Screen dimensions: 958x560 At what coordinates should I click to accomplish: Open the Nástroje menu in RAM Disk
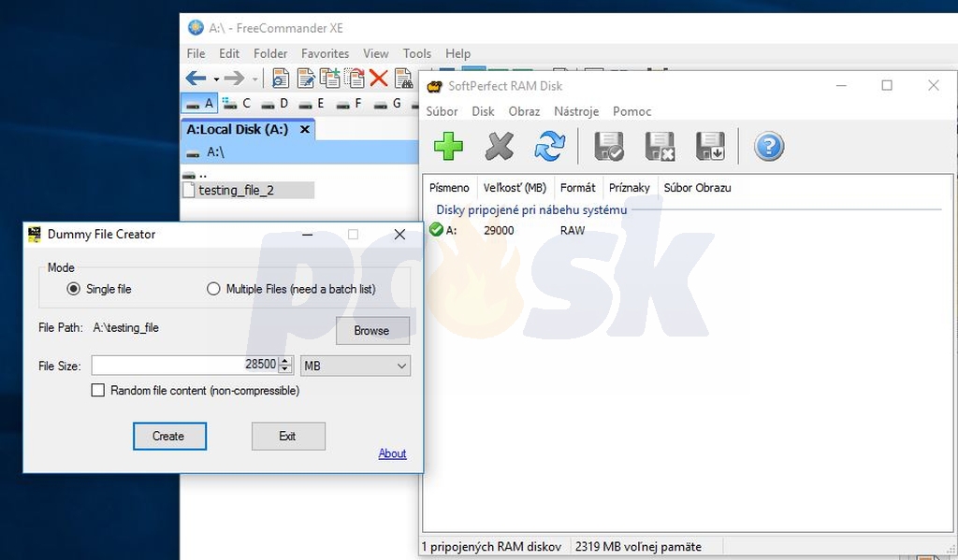click(576, 112)
